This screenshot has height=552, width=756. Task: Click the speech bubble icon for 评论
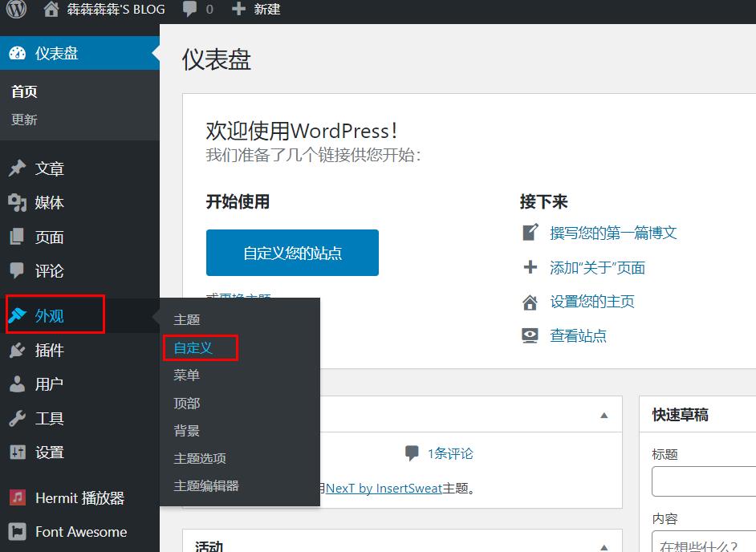(x=17, y=270)
